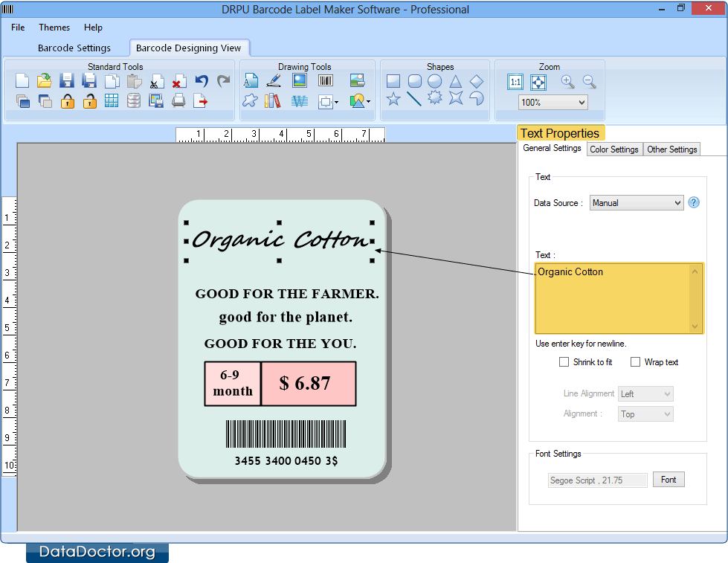Open the database batch processing icon
728x563 pixels.
[134, 100]
